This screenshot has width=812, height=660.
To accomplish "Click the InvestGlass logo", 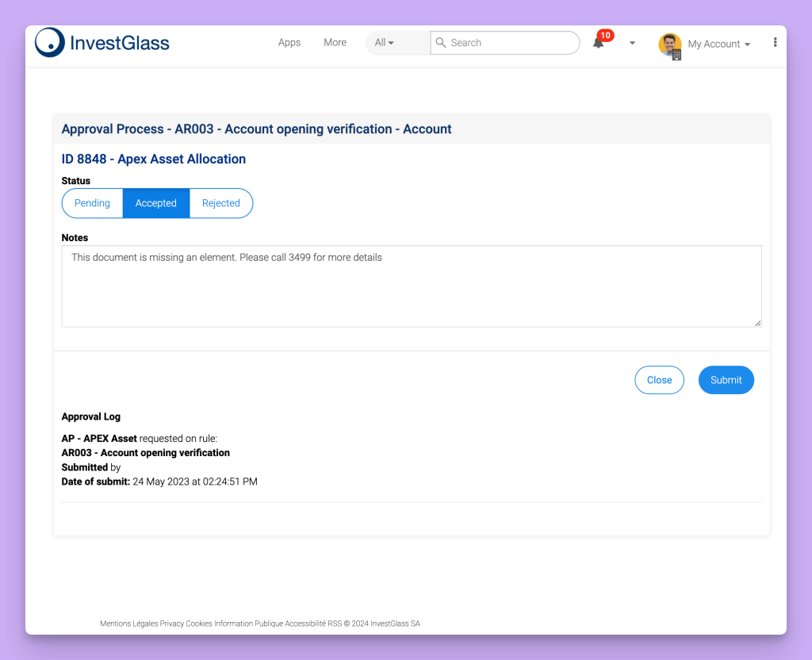I will [x=102, y=43].
